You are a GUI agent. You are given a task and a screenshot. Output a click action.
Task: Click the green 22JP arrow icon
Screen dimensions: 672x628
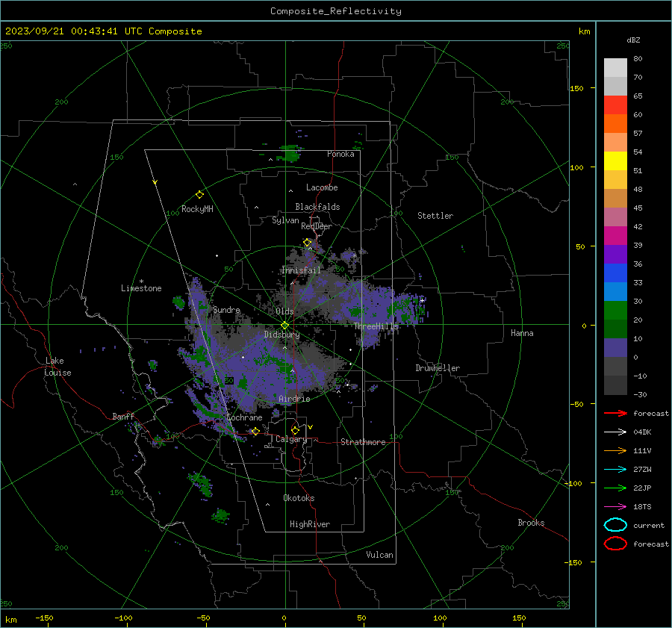pos(615,488)
